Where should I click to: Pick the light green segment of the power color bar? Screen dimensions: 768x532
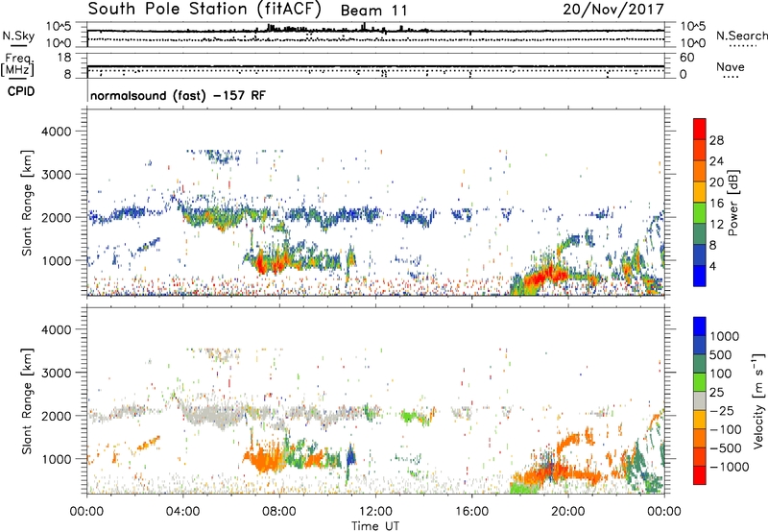point(700,213)
